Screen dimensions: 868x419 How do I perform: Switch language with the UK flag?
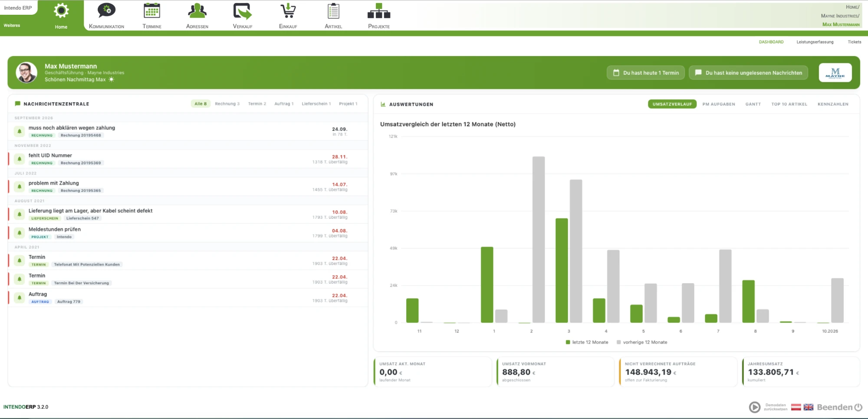point(808,407)
